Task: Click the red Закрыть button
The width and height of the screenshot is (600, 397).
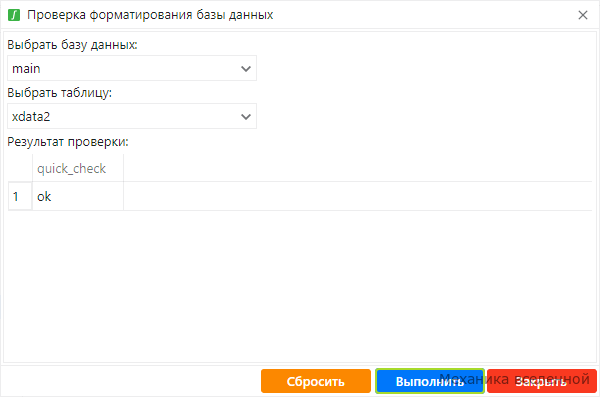Action: 542,381
